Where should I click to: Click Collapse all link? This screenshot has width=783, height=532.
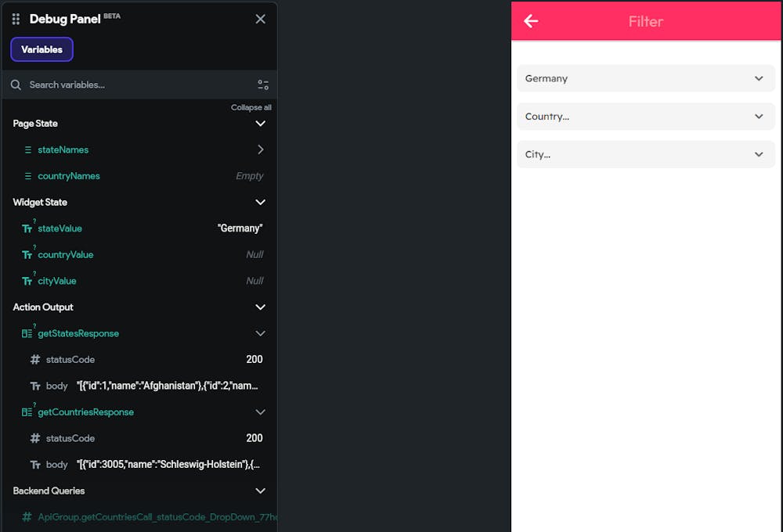(x=251, y=107)
